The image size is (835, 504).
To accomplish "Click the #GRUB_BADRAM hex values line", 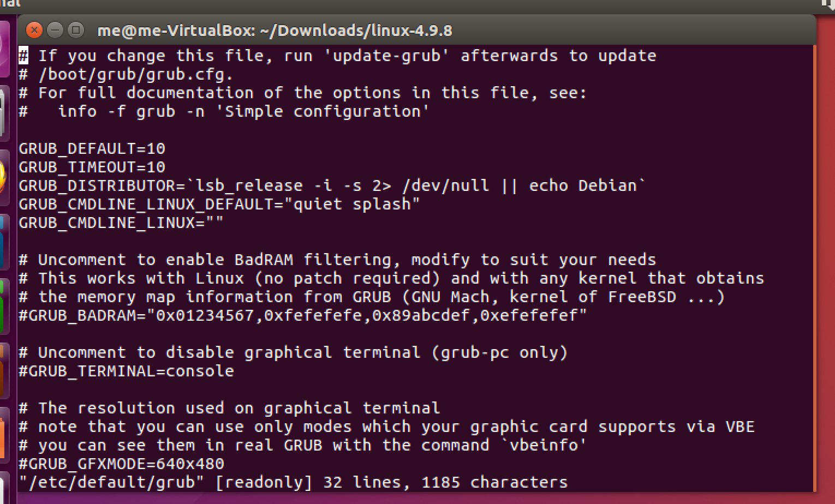I will click(x=302, y=315).
